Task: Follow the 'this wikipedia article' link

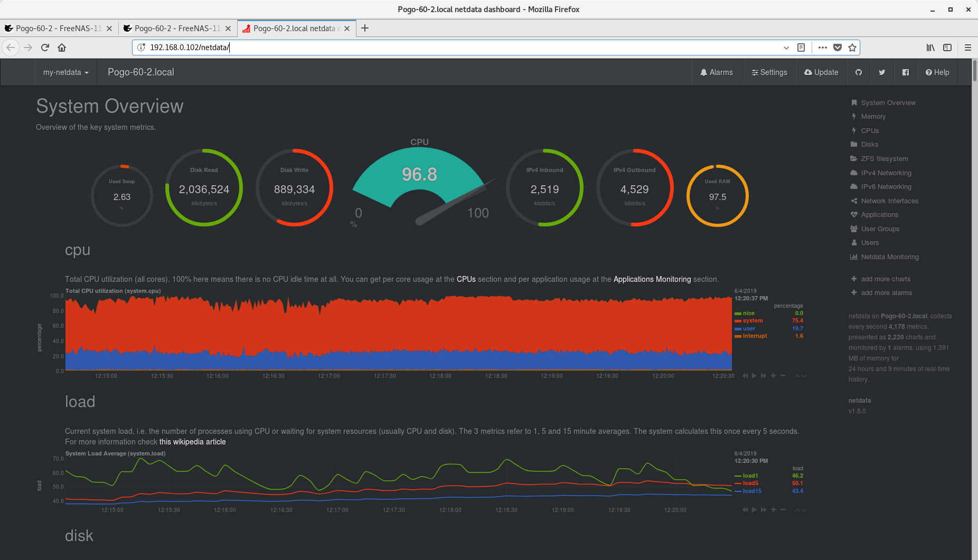Action: tap(192, 442)
